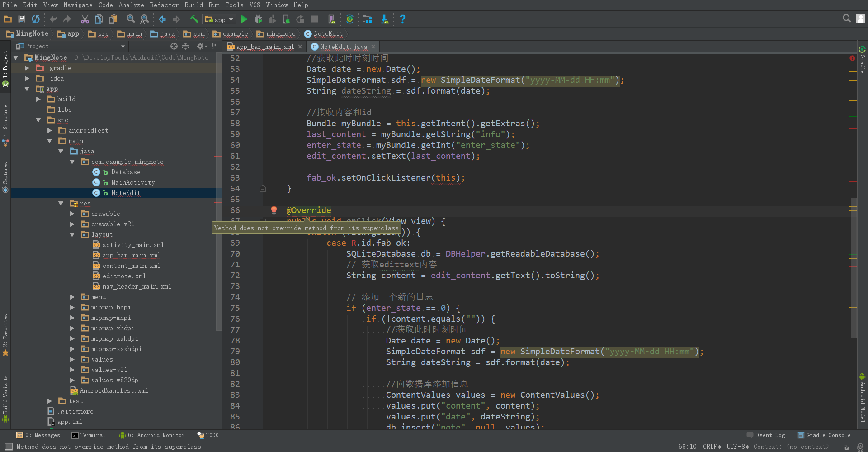Toggle the Build Variants side panel
Screen dimensions: 868x452
[5, 399]
